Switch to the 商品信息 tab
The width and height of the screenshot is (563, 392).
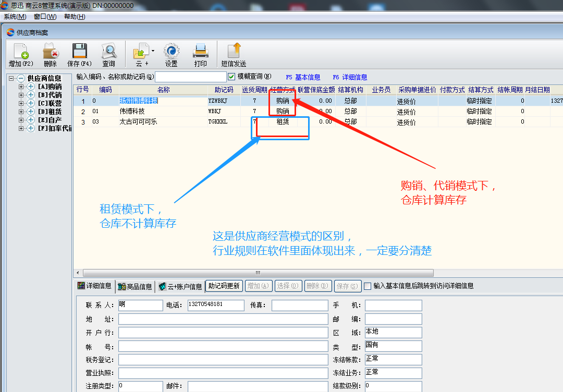tap(135, 286)
